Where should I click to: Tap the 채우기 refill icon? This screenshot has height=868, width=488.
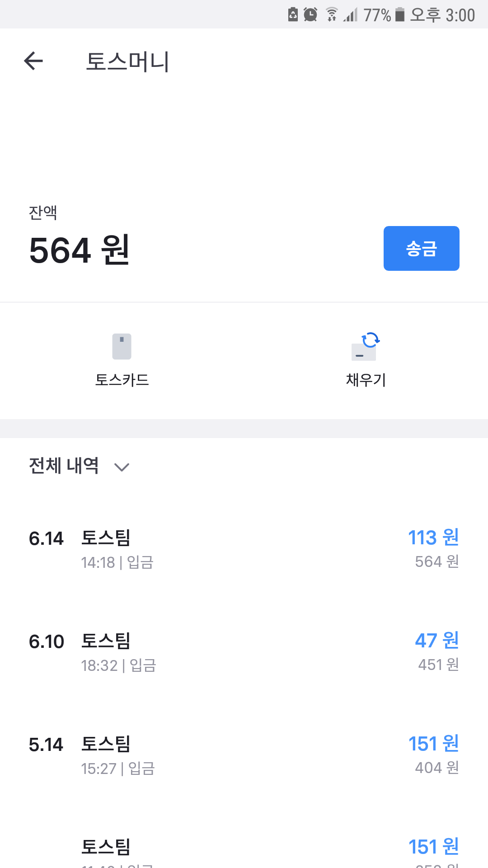coord(366,347)
